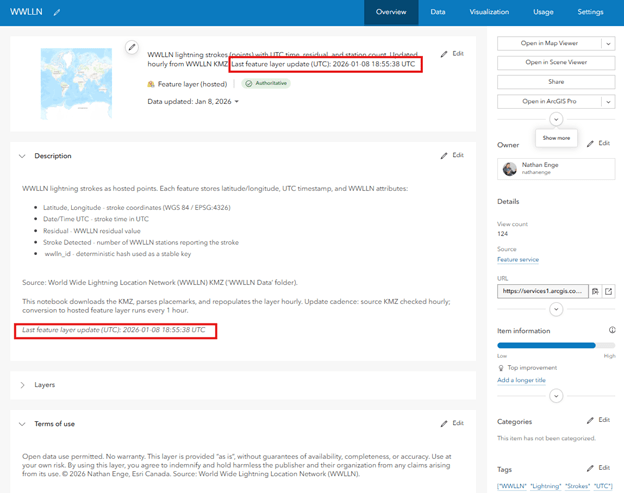Click Open in ArcGIS Pro
The height and width of the screenshot is (493, 624).
click(x=549, y=101)
